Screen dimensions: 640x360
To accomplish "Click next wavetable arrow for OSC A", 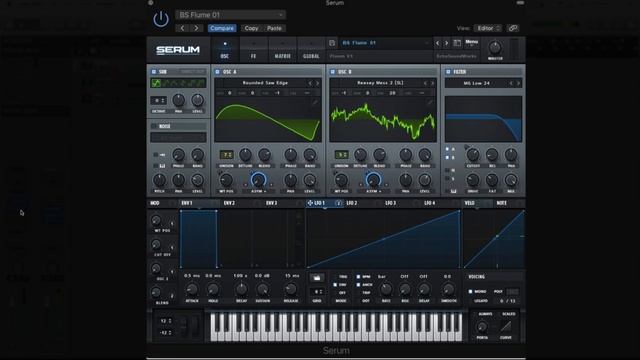I will pos(318,83).
